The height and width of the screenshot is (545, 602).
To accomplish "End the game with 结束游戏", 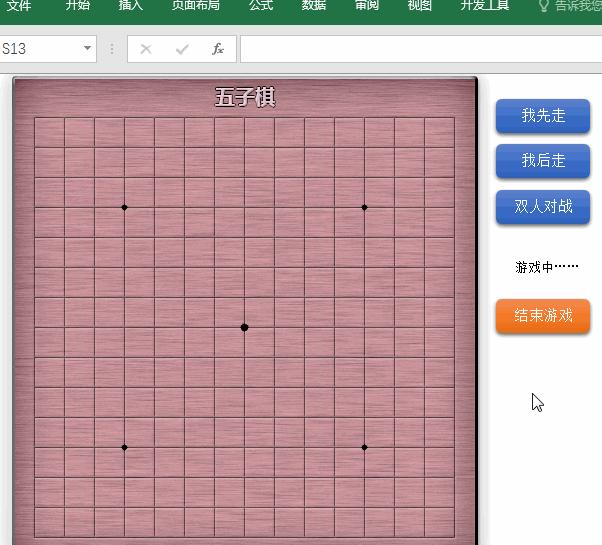I will (x=543, y=316).
